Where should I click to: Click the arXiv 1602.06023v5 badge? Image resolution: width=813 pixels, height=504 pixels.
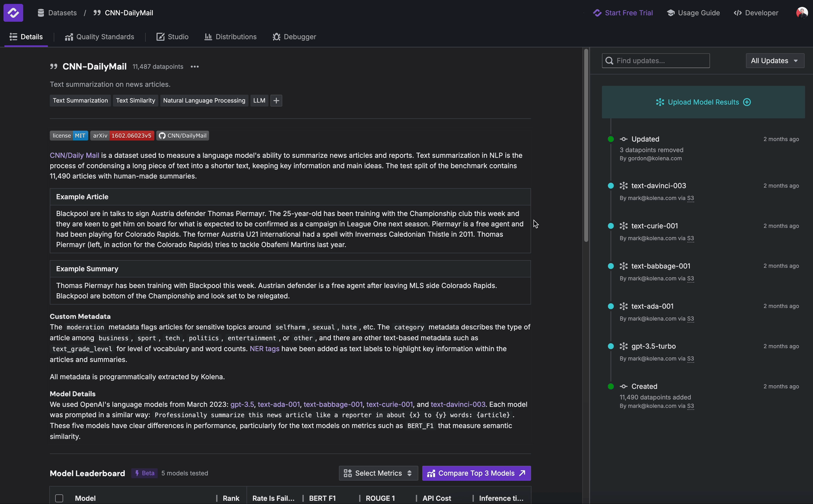pyautogui.click(x=122, y=135)
